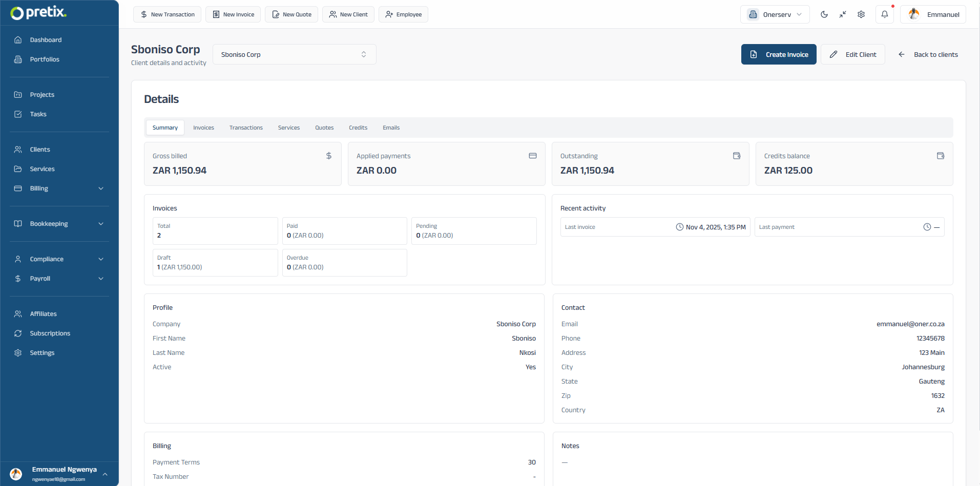Click the pretix logo
This screenshot has height=486, width=980.
(38, 13)
